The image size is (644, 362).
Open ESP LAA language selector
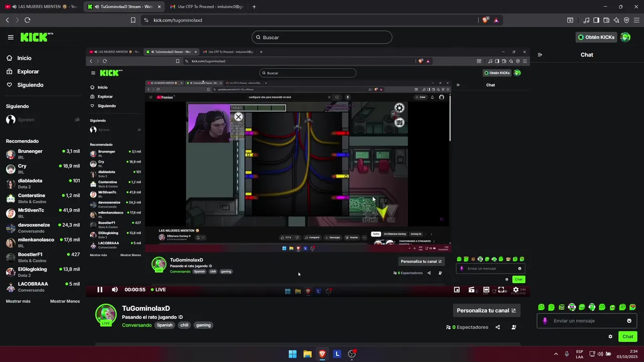point(580,354)
